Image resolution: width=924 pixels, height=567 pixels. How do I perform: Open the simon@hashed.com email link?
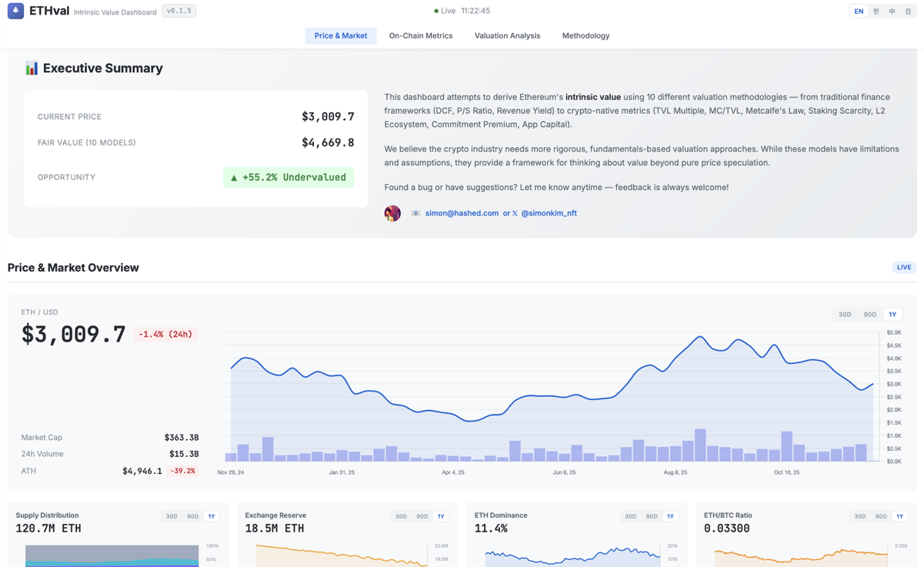462,213
